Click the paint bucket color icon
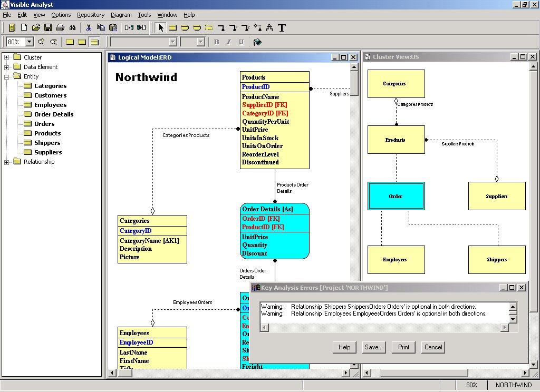The height and width of the screenshot is (392, 540). coord(257,42)
